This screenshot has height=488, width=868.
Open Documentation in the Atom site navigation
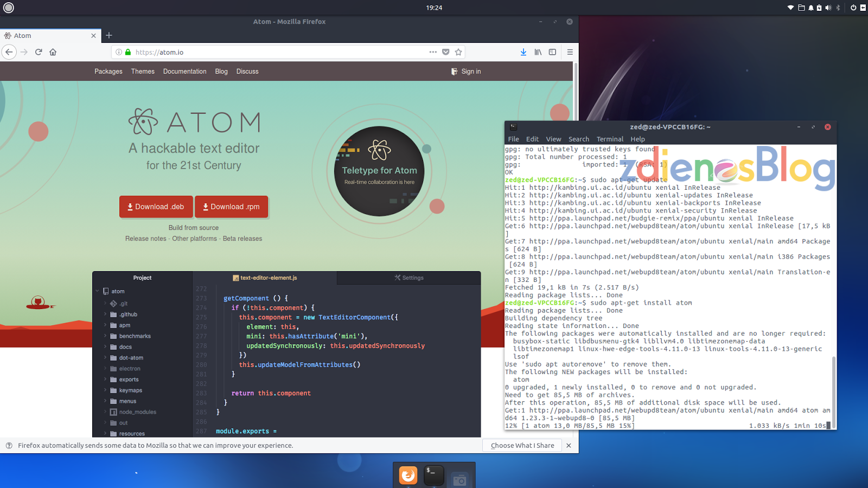click(185, 72)
